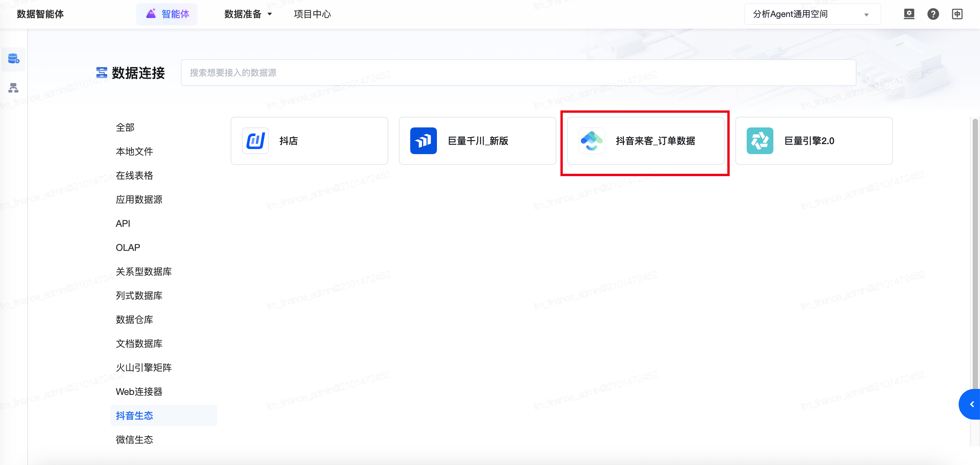Click the 数据智能体 product title
The height and width of the screenshot is (465, 980).
40,14
